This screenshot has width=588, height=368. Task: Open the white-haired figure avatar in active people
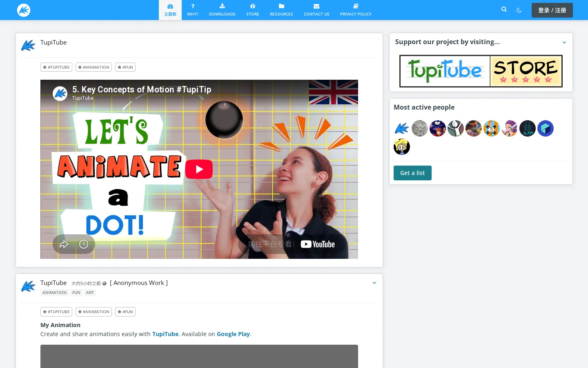coord(456,128)
